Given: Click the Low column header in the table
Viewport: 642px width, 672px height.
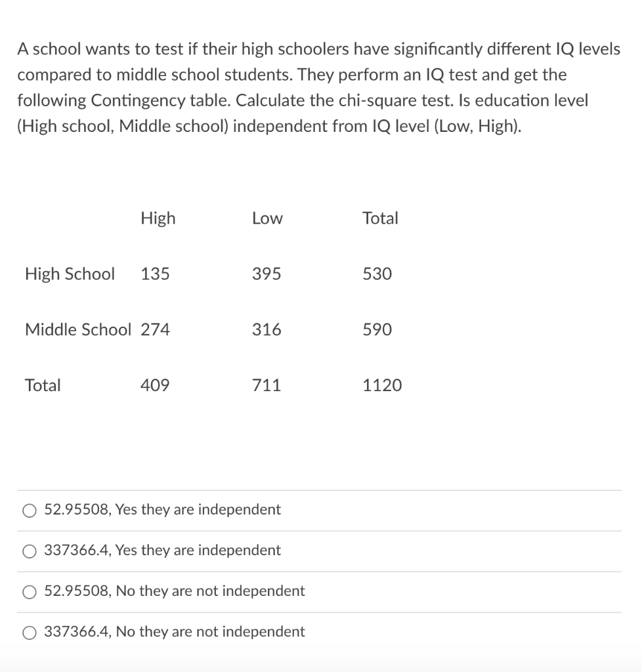Looking at the screenshot, I should (267, 219).
